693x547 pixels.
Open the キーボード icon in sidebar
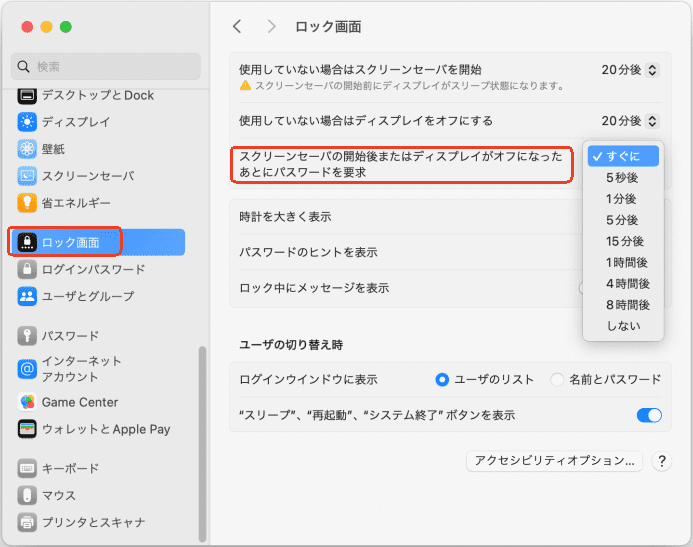[x=27, y=468]
